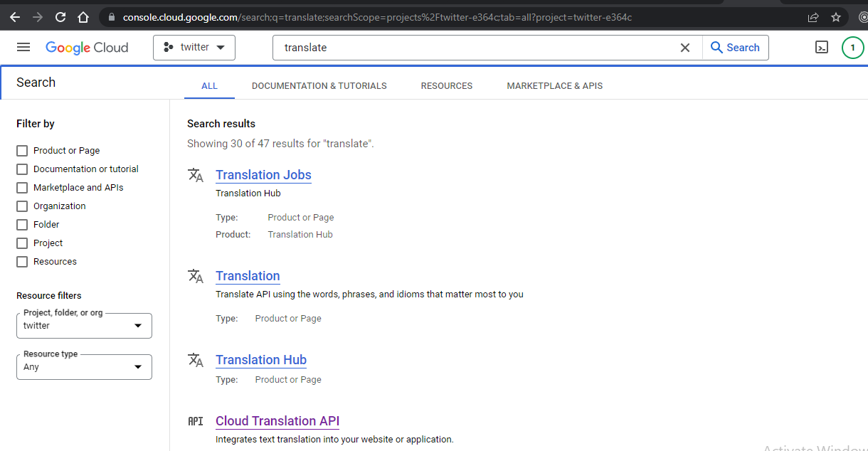868x451 pixels.
Task: Clear the search box with X icon
Action: [x=685, y=48]
